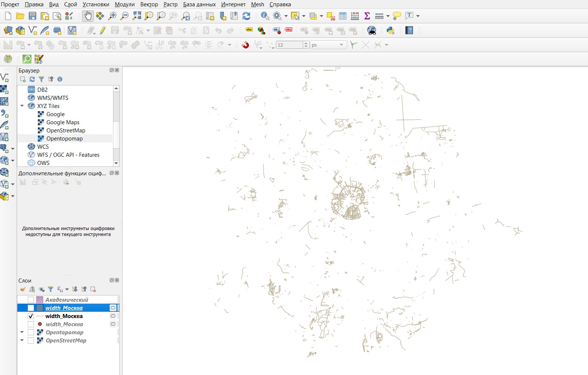The image size is (588, 375).
Task: Open the px snapping units dropdown
Action: (328, 45)
